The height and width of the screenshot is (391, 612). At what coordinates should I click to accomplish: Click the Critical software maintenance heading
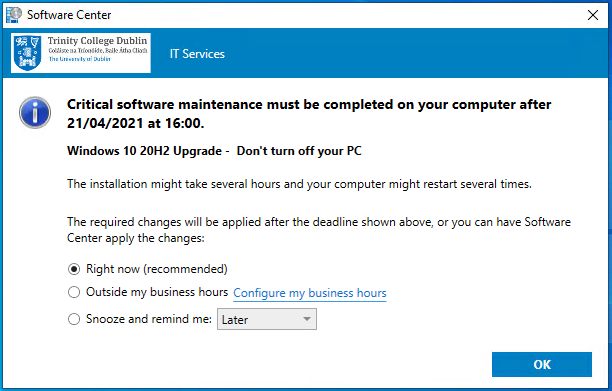point(309,114)
